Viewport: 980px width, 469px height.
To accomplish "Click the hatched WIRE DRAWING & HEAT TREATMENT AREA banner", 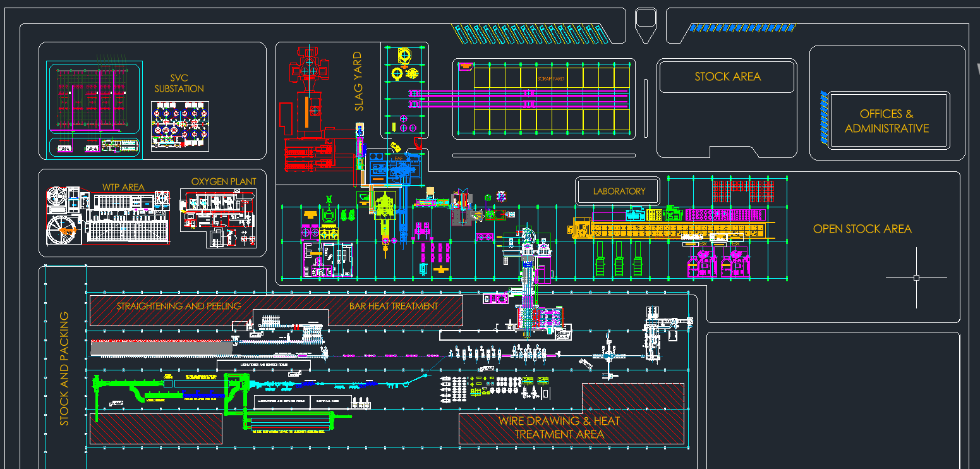I will click(x=560, y=428).
